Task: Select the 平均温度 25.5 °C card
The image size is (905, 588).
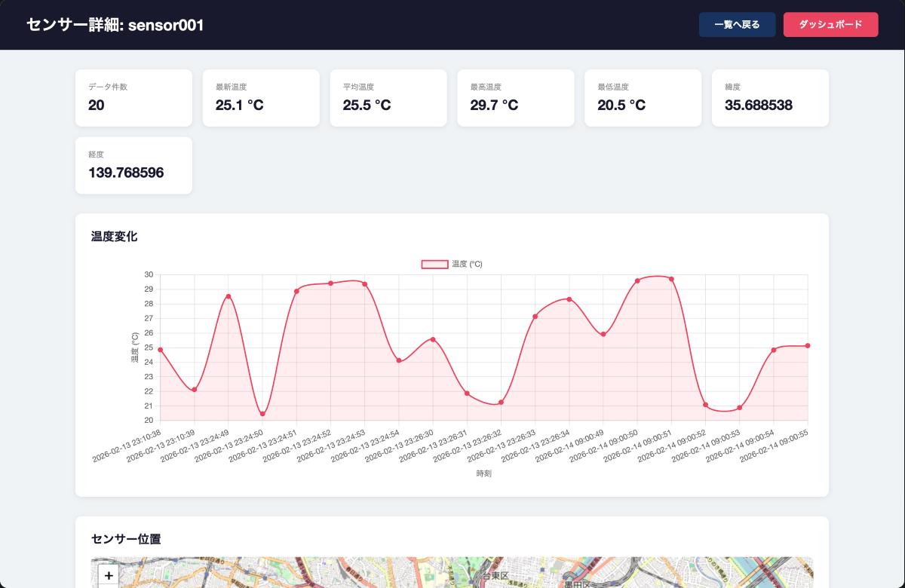Action: coord(388,98)
